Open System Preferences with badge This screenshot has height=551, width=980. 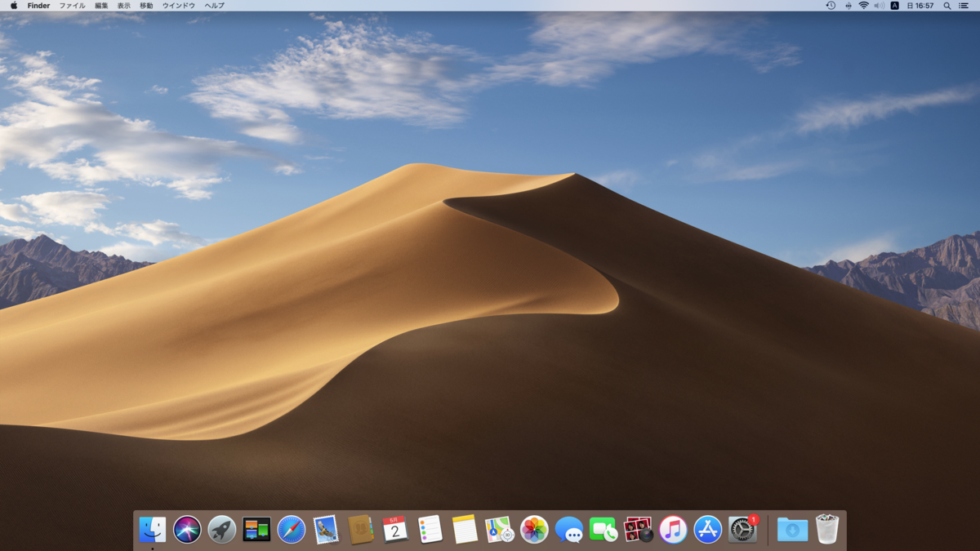click(743, 529)
